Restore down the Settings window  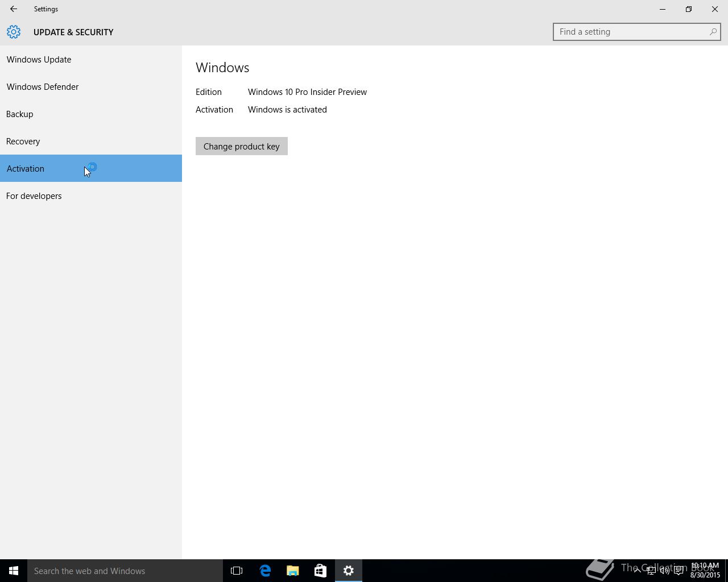coord(689,9)
